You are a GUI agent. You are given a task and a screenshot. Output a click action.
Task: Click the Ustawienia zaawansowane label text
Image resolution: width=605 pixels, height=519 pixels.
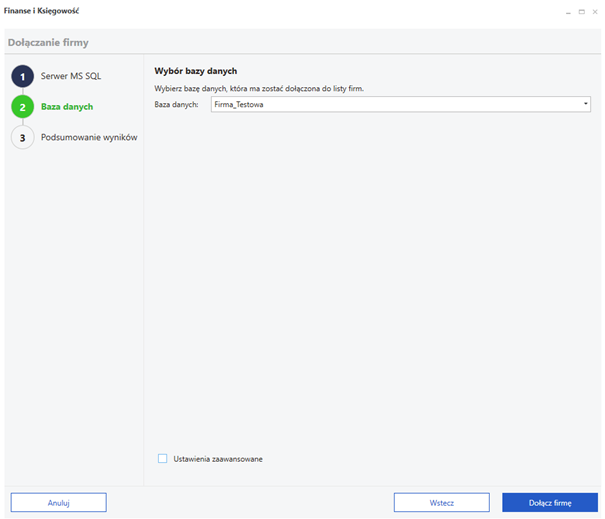[218, 459]
